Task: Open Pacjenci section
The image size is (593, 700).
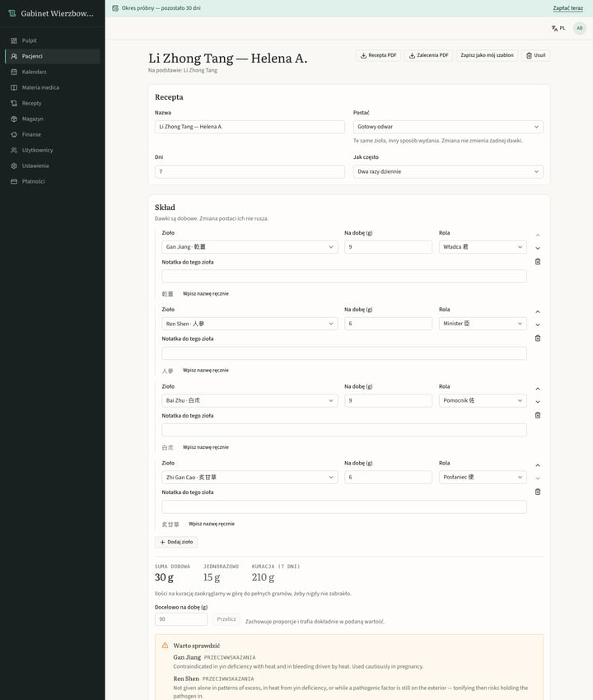Action: (52, 56)
